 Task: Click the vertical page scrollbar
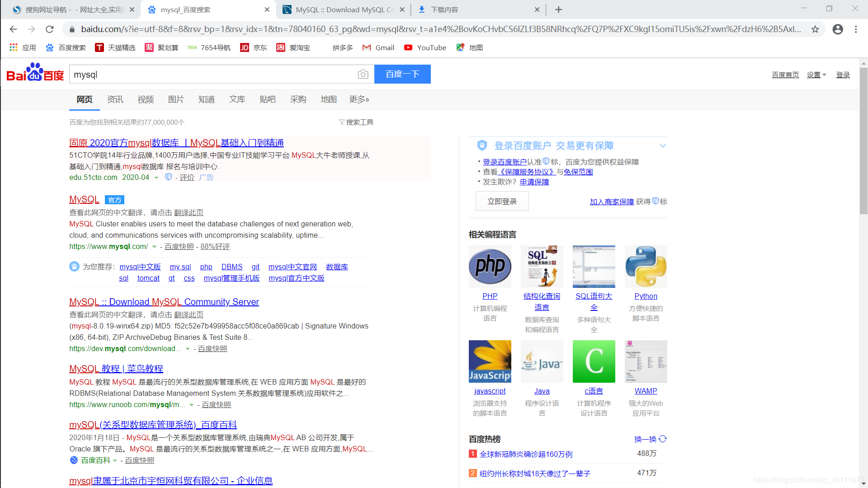(863, 141)
